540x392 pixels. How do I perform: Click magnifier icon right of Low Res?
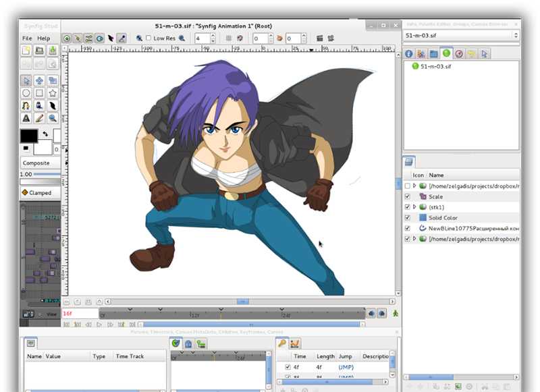coord(182,38)
